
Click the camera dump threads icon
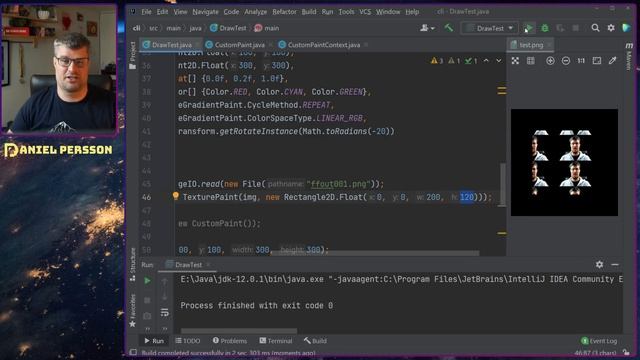pyautogui.click(x=147, y=316)
